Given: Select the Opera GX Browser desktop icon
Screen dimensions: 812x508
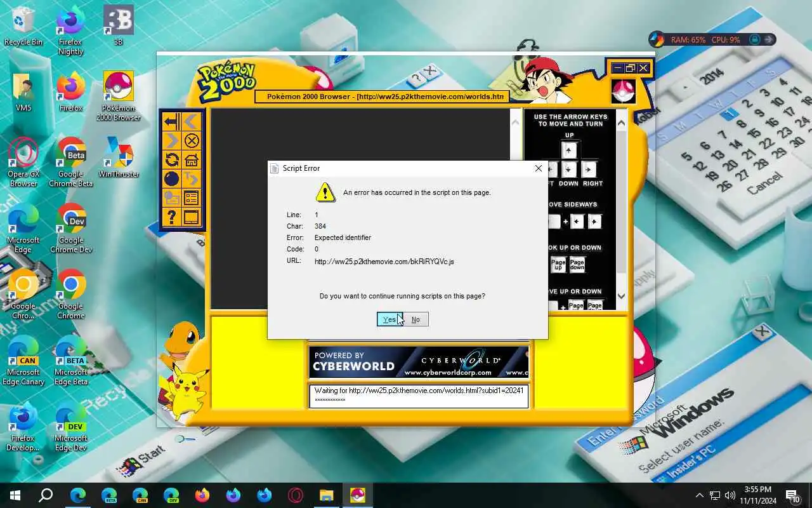Looking at the screenshot, I should pos(23,163).
